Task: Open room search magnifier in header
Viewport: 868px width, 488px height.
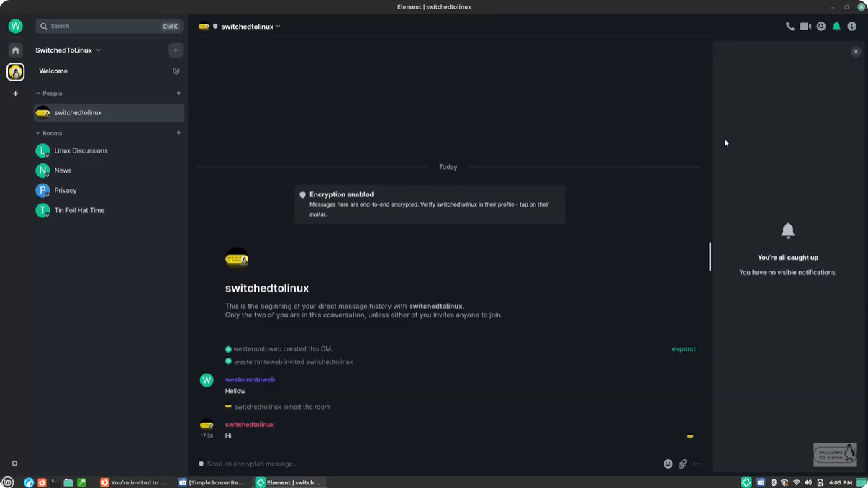Action: (821, 27)
